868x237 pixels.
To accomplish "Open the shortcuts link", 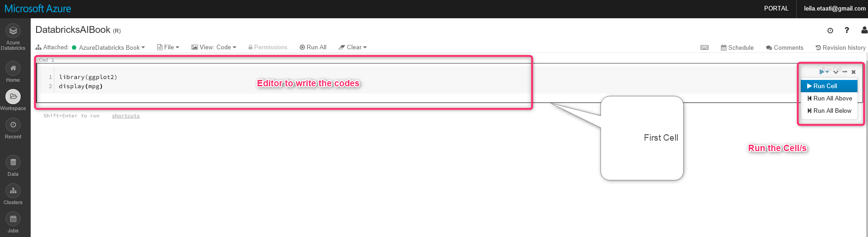I will (x=126, y=116).
